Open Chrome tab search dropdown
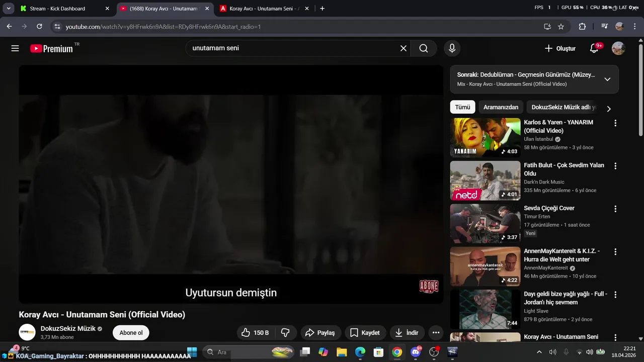This screenshot has width=644, height=362. (9, 9)
